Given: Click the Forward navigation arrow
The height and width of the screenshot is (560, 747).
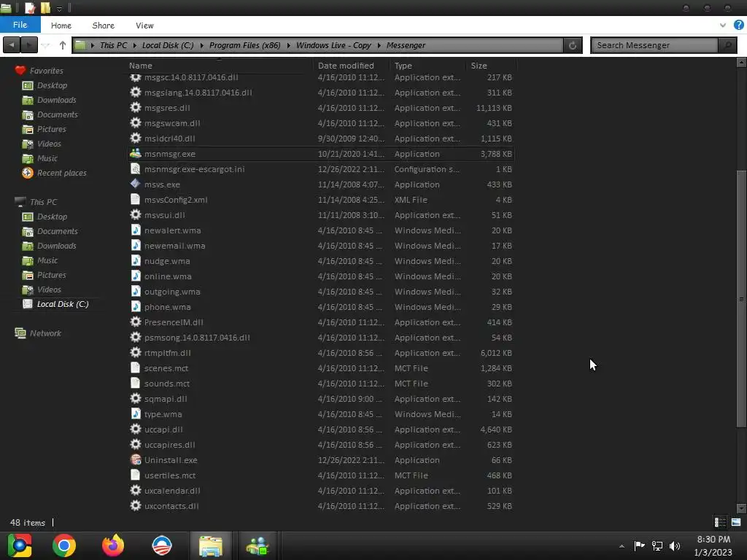Looking at the screenshot, I should (28, 45).
